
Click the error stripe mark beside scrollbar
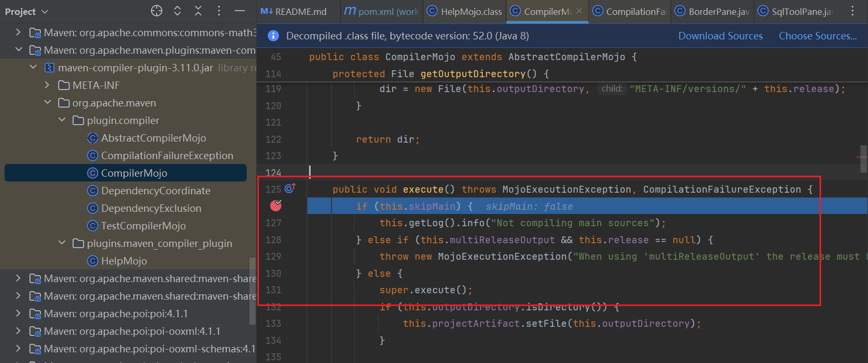tap(862, 158)
